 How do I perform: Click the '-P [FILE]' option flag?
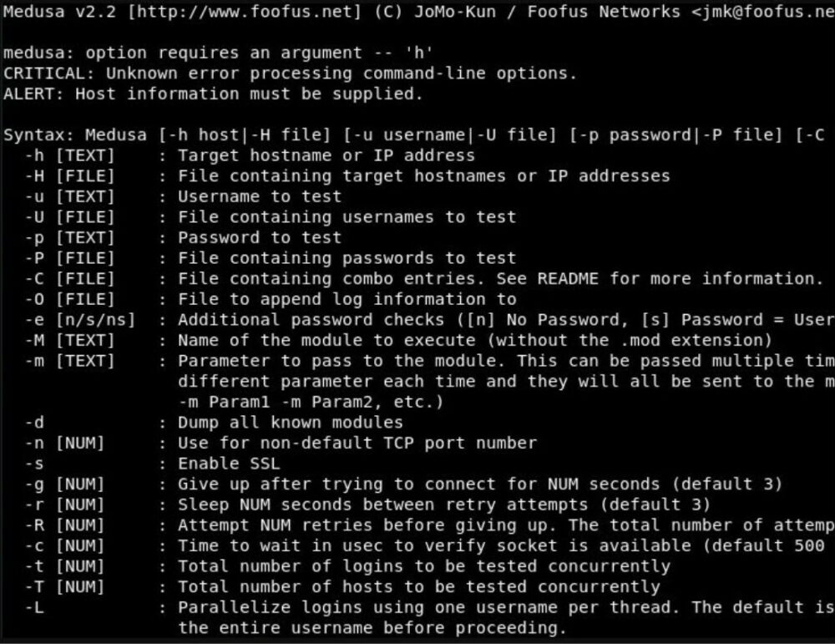coord(70,258)
